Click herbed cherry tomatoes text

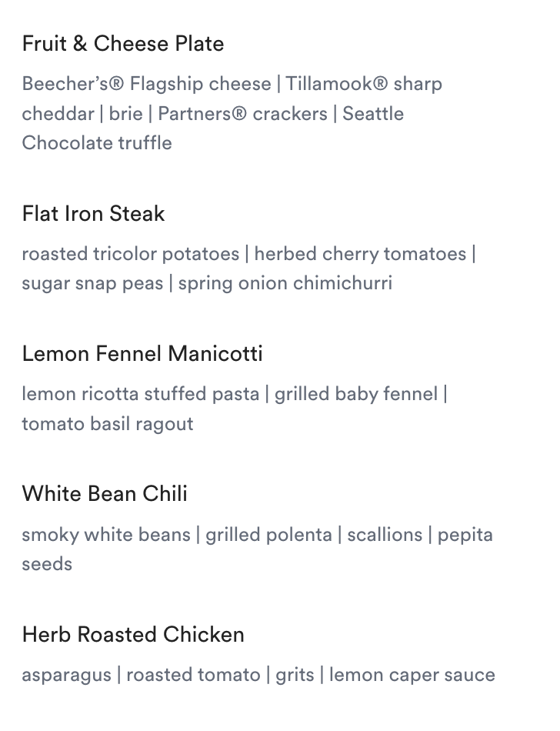tap(360, 254)
